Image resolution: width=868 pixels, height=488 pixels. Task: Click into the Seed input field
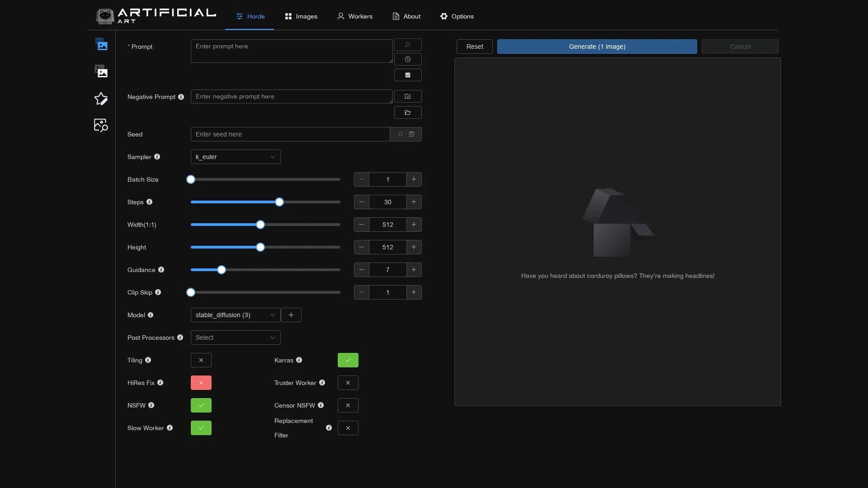[x=290, y=134]
